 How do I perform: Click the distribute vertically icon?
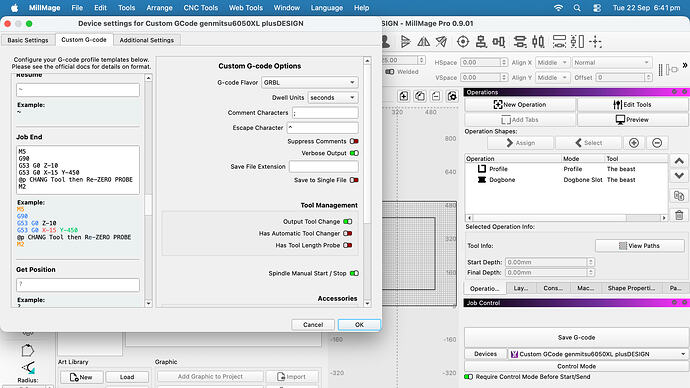tap(538, 42)
